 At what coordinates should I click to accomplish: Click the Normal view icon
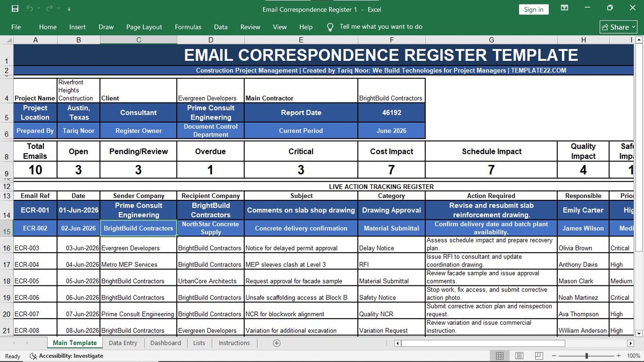pyautogui.click(x=500, y=356)
